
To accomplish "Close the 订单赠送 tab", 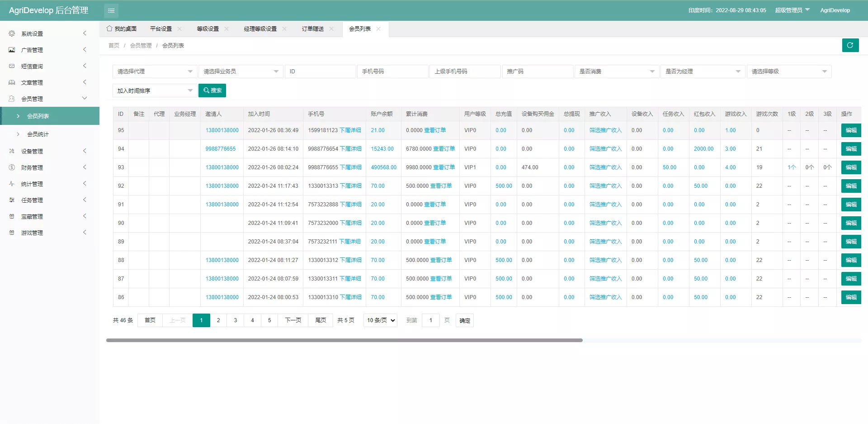I will click(331, 29).
